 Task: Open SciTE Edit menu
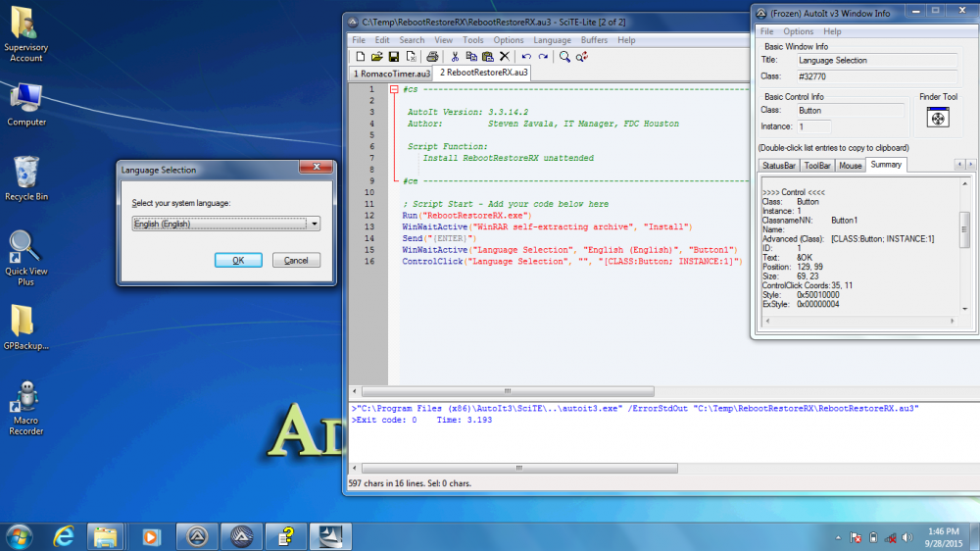tap(382, 40)
